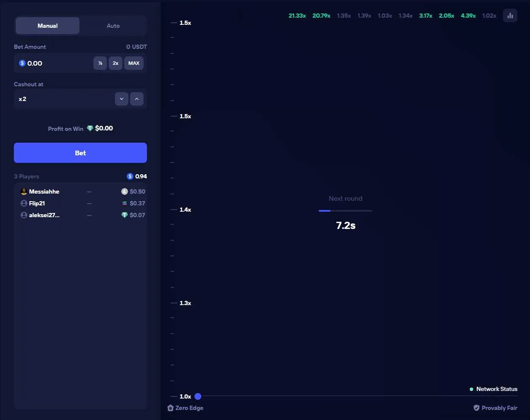Click the Provably Fair shield icon
This screenshot has height=420, width=530.
[477, 408]
